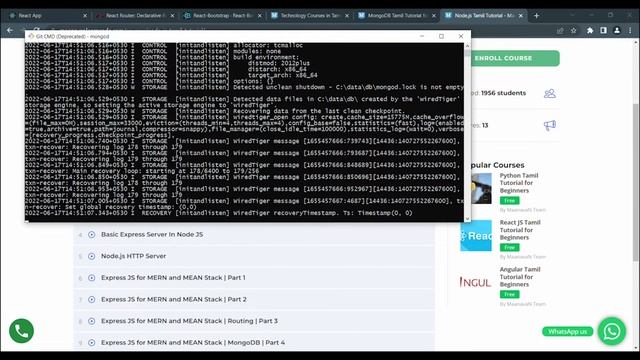640x360 pixels.
Task: Click play icon for Node.js HTTP Server
Action: point(91,256)
